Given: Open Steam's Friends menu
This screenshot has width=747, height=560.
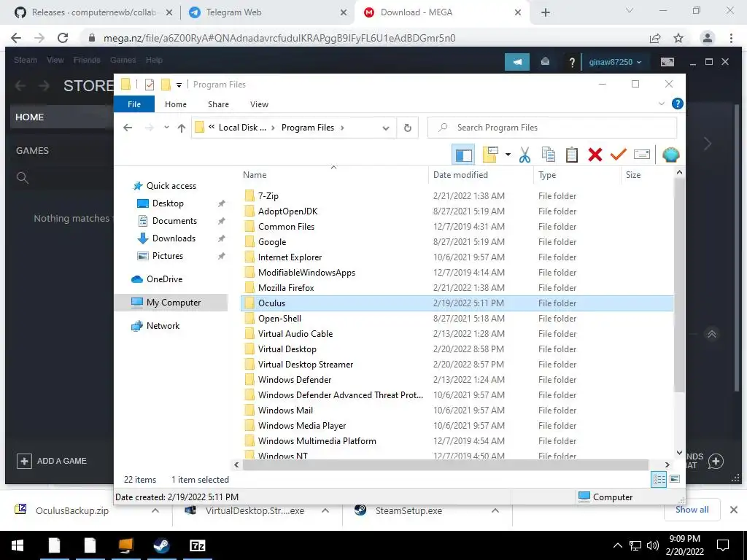Looking at the screenshot, I should [87, 60].
